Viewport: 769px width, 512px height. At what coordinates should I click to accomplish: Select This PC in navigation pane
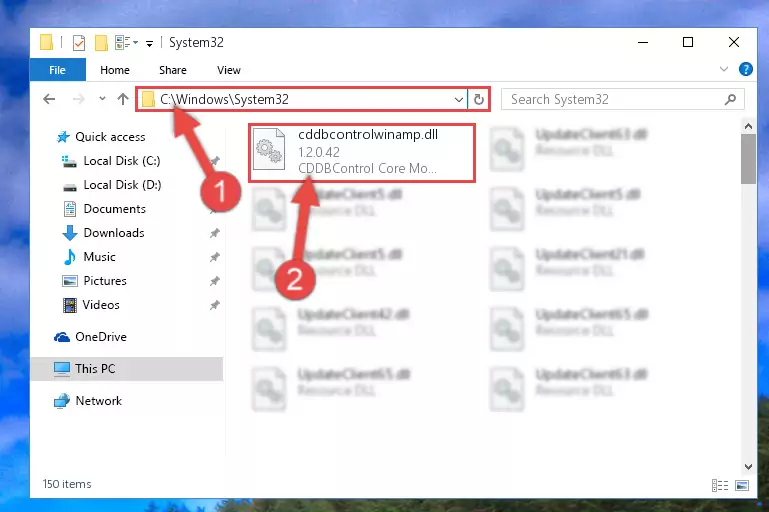[x=127, y=369]
